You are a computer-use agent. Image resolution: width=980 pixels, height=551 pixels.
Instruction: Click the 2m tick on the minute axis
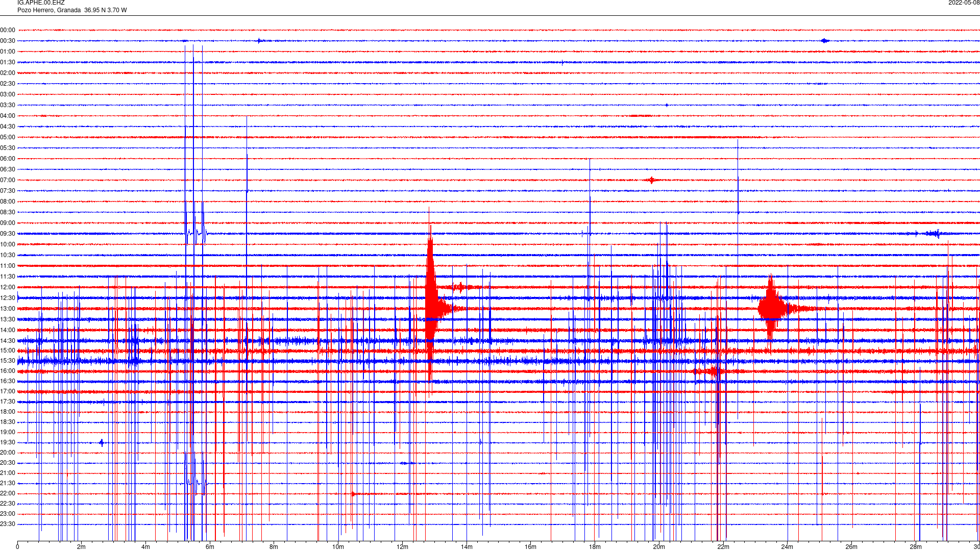pos(82,547)
